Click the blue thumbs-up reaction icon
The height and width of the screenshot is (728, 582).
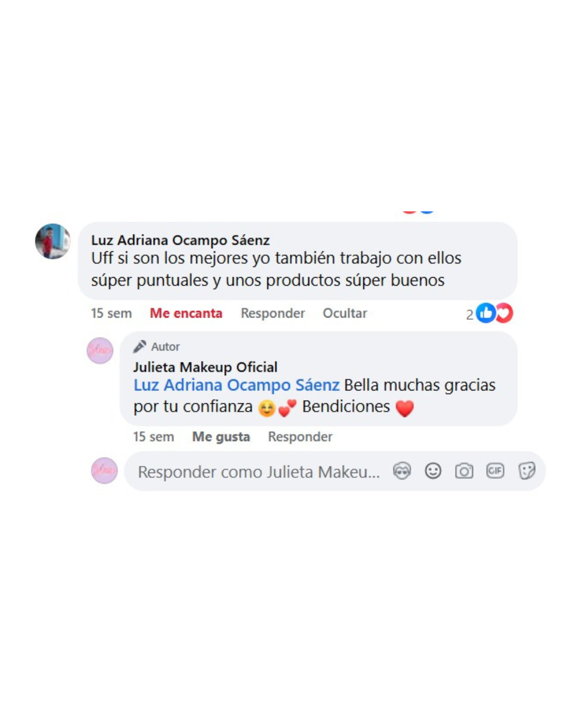pos(486,313)
